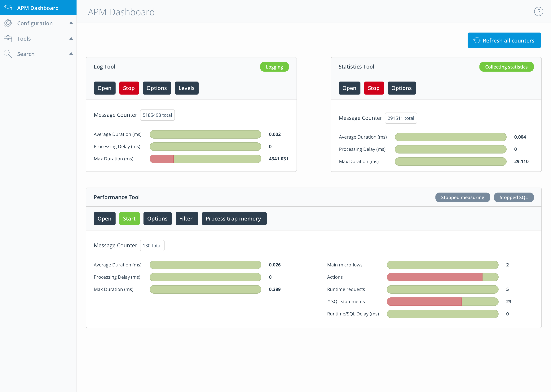Open the Tools sidebar item
Image resolution: width=551 pixels, height=392 pixels.
tap(38, 39)
